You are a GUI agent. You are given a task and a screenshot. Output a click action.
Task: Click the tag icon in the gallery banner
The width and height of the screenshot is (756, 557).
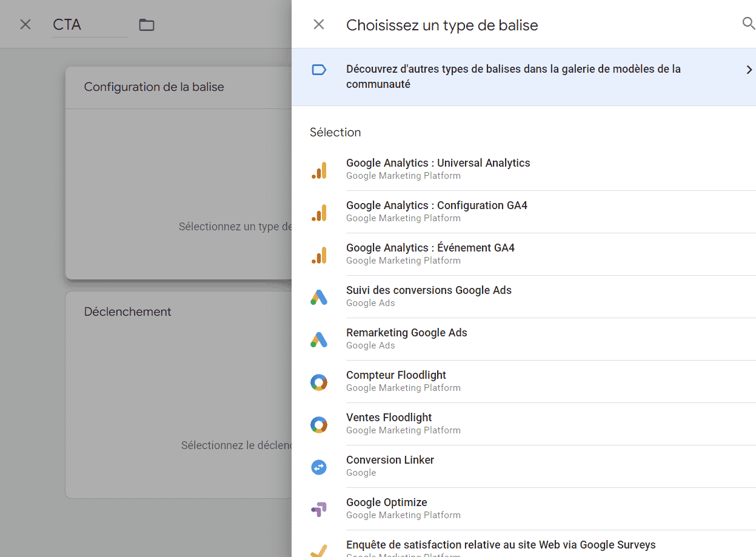coord(319,70)
